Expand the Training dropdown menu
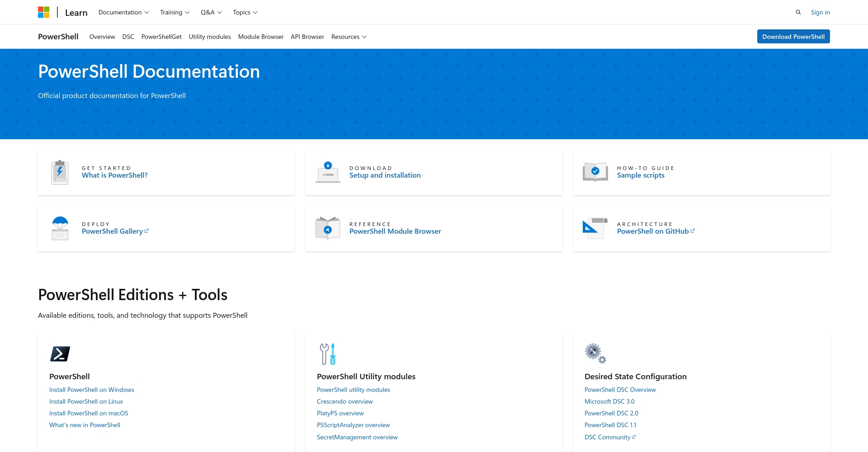The image size is (868, 452). (175, 12)
